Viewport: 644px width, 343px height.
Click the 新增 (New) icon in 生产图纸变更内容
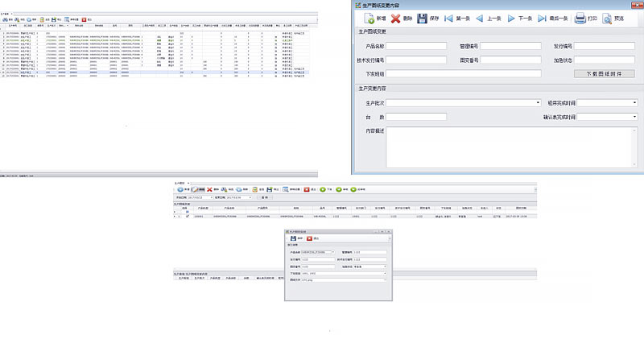(369, 18)
